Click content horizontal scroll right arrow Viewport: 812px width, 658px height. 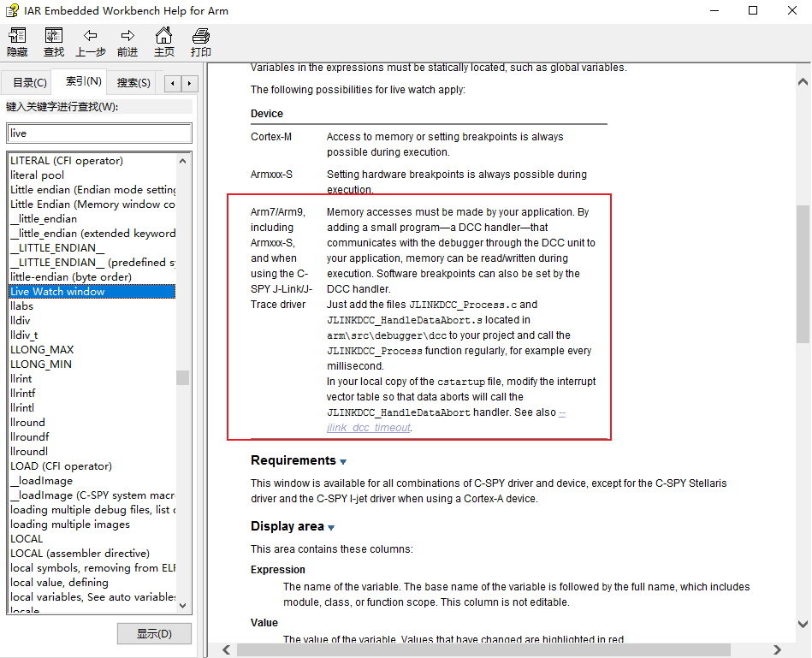[x=777, y=649]
